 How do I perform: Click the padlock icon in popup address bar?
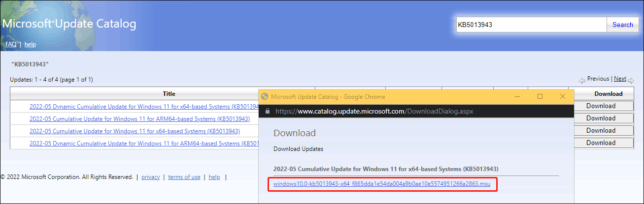(268, 112)
